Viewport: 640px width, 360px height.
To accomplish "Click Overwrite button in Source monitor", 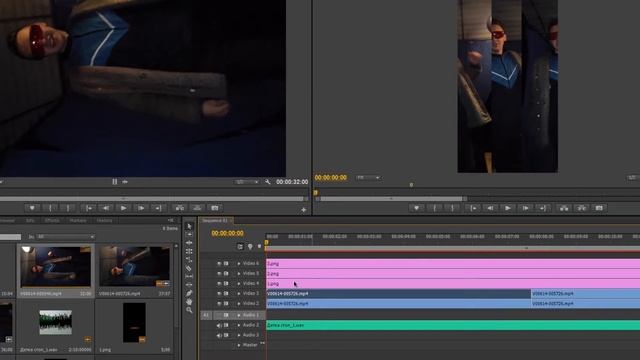I will tap(197, 208).
